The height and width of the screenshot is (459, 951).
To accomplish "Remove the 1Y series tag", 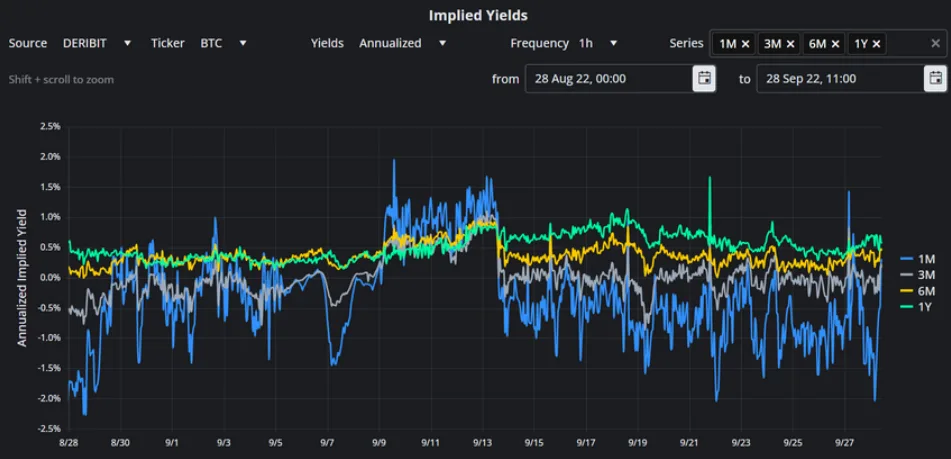I will coord(876,44).
